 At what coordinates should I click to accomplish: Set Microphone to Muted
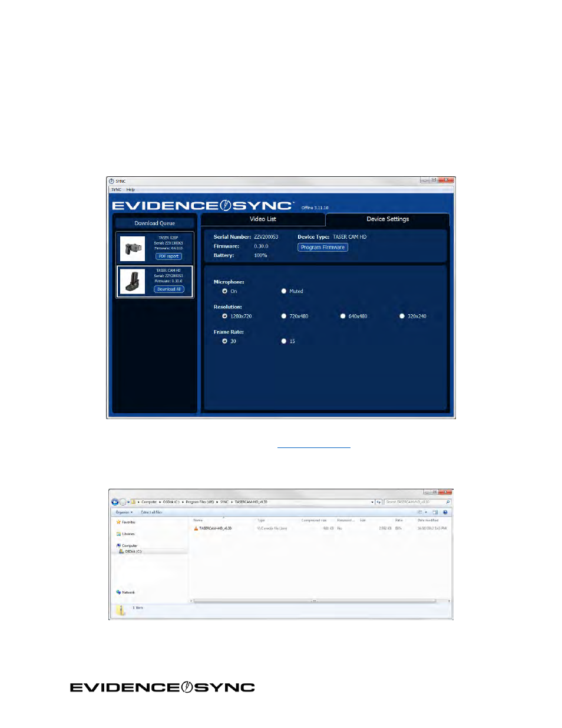point(283,291)
